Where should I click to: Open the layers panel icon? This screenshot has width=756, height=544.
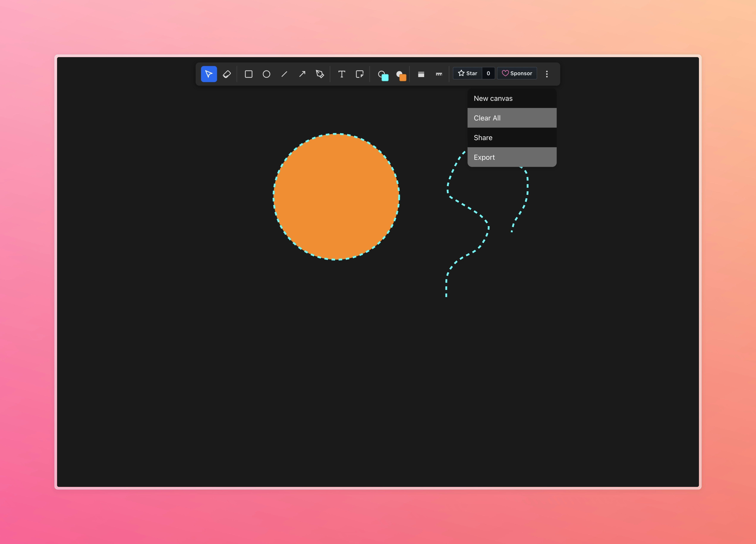coord(421,74)
